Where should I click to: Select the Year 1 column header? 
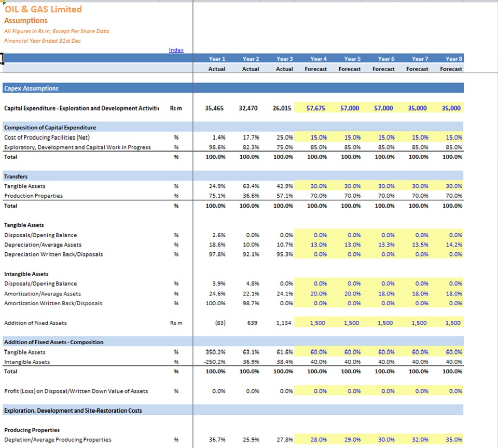coord(217,59)
